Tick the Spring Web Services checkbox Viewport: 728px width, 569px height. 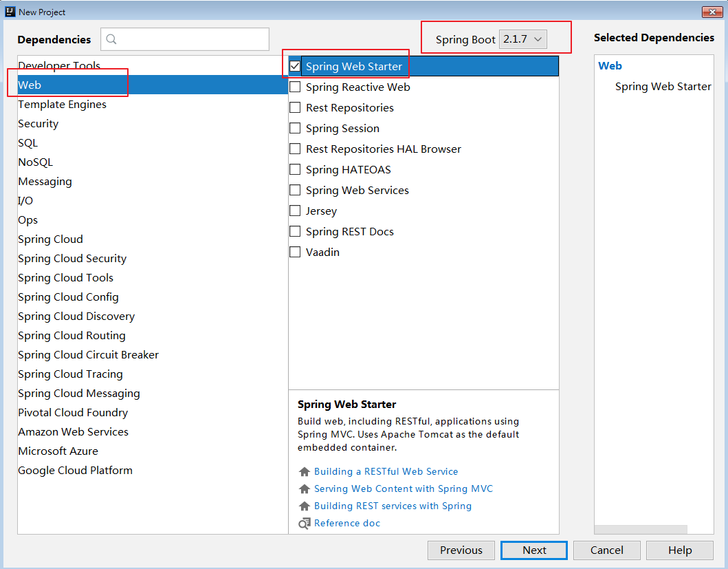pos(295,190)
